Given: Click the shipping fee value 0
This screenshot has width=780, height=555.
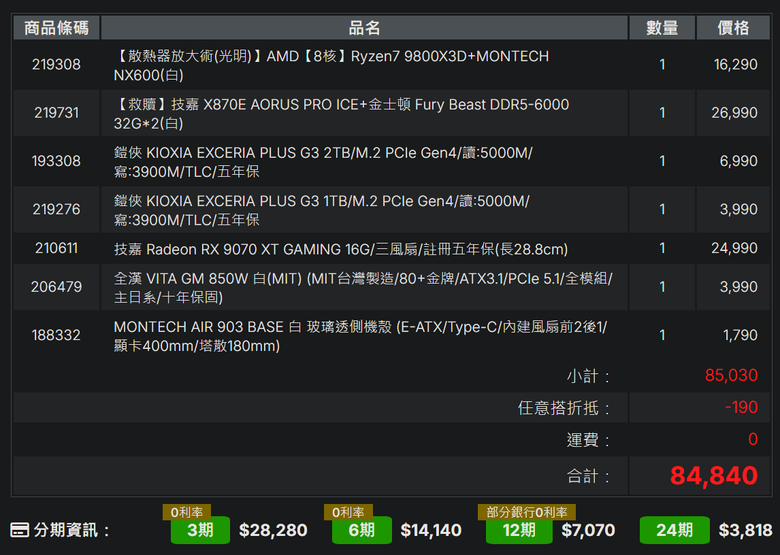Looking at the screenshot, I should (753, 439).
